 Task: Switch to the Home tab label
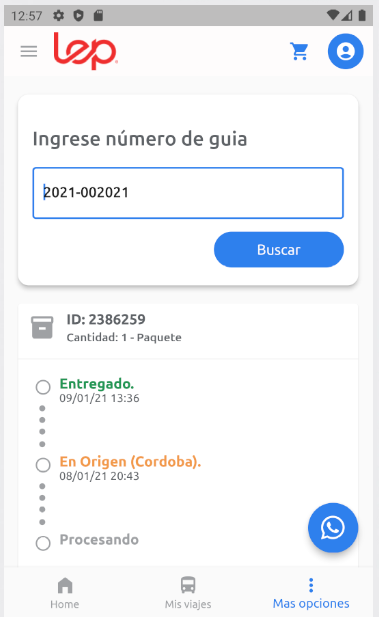coord(65,604)
